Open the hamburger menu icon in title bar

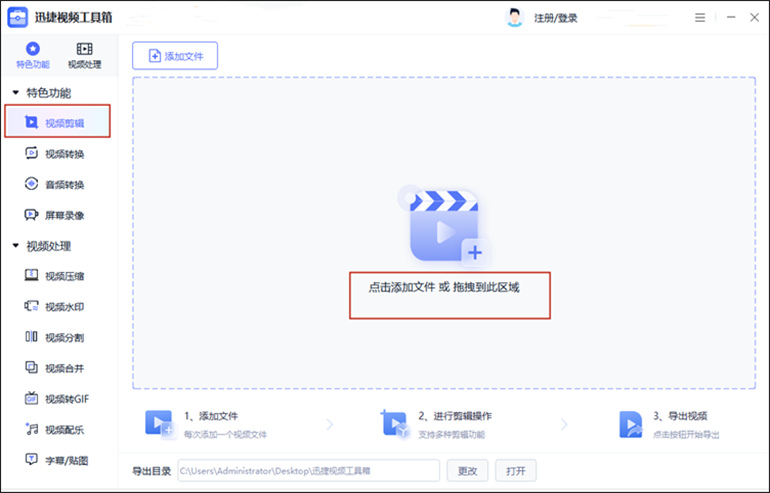[x=700, y=18]
